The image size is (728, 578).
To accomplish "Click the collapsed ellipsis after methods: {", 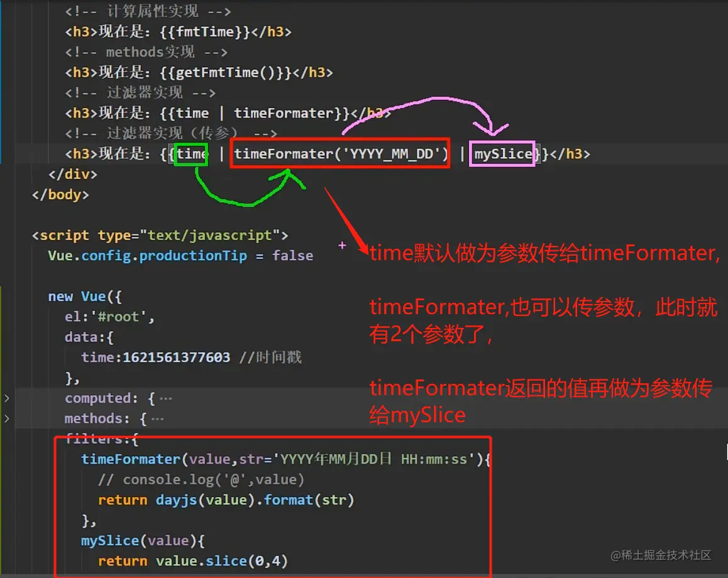I will click(157, 419).
